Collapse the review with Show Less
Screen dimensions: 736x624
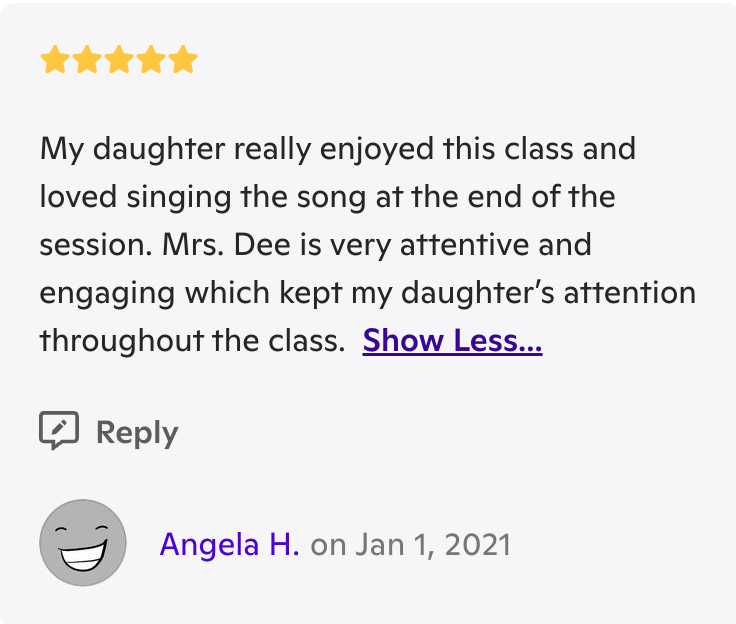tap(452, 341)
